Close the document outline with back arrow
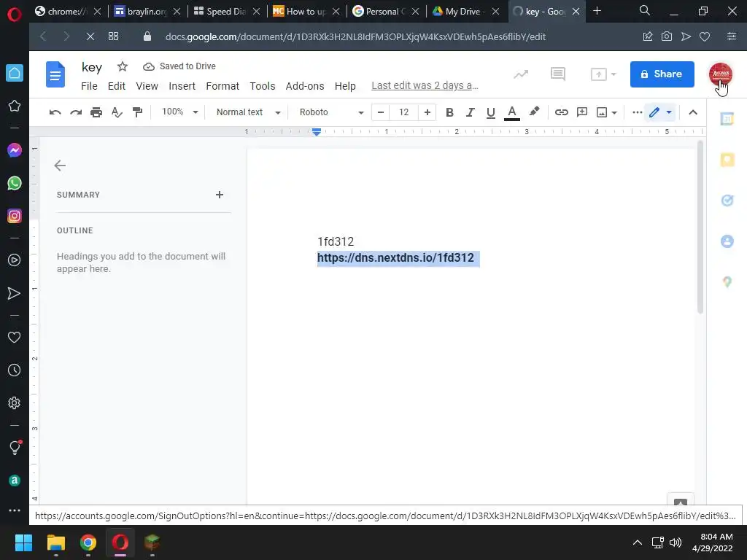This screenshot has height=560, width=747. click(60, 166)
